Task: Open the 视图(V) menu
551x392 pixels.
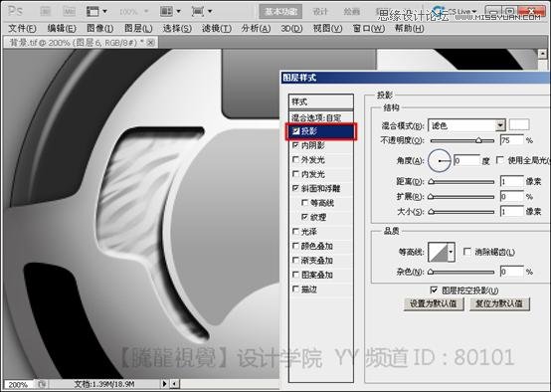Action: (x=327, y=29)
